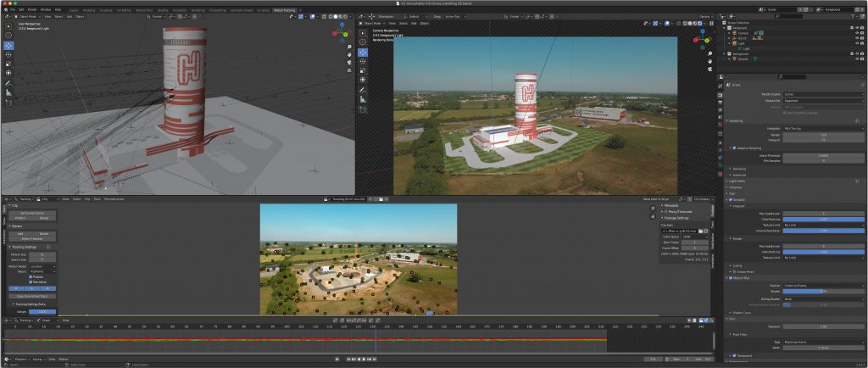Click the pan hand icon in left viewport
This screenshot has width=868, height=368.
[x=350, y=54]
